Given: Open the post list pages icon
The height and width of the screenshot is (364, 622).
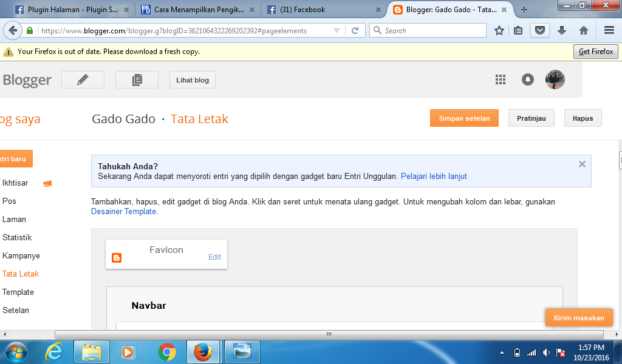Looking at the screenshot, I should (x=137, y=80).
